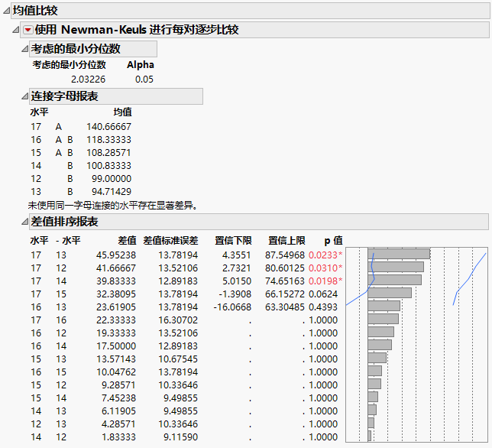Click the bar for pair 17-15
This screenshot has height=448, width=492.
(390, 292)
